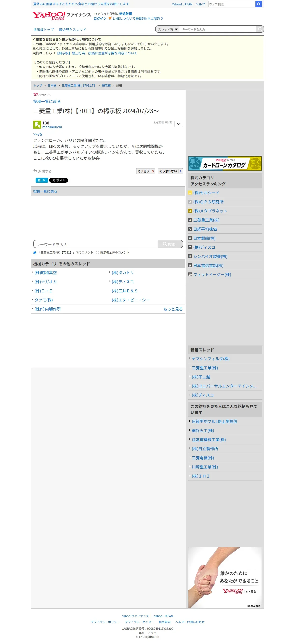The image size is (295, 644).
Task: Open タツモ(株) thread
Action: coord(44,300)
